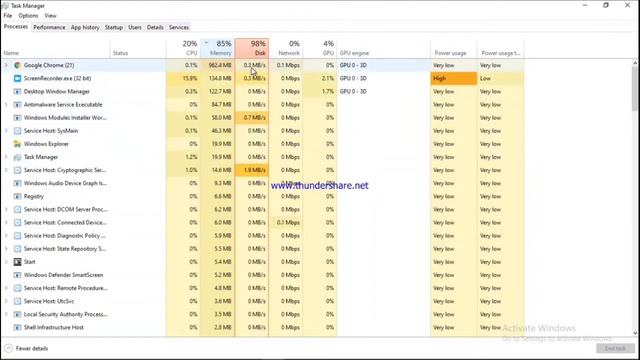Click the Desktop Window Manager icon

pyautogui.click(x=17, y=91)
